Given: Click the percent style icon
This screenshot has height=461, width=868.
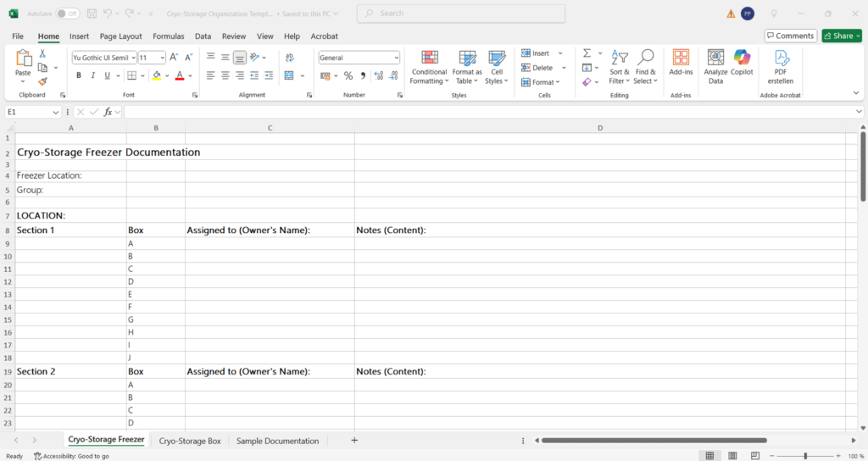Looking at the screenshot, I should tap(348, 75).
